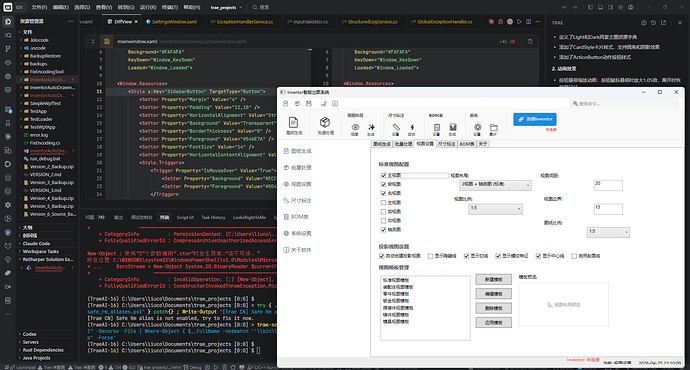
Task: Click the open-in-new-window icon in TRAE panel header
Action: (x=663, y=22)
